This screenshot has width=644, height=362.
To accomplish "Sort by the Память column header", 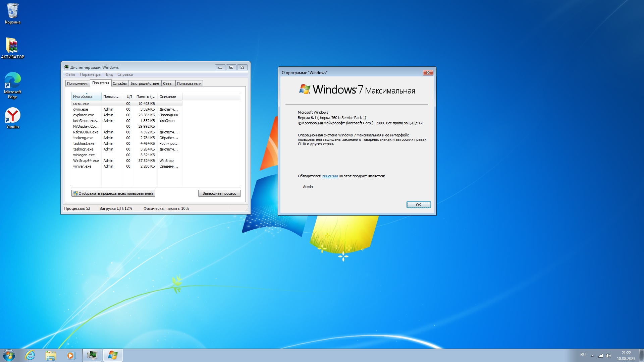I will (146, 97).
